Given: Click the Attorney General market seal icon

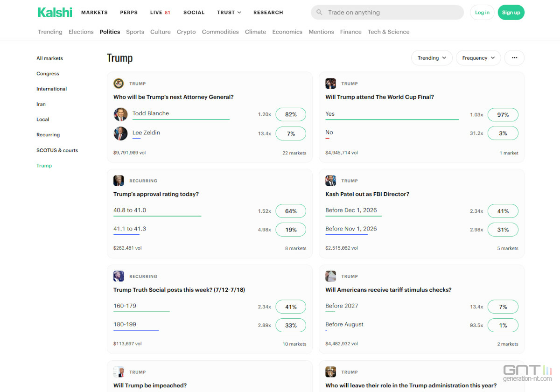Looking at the screenshot, I should [x=119, y=84].
